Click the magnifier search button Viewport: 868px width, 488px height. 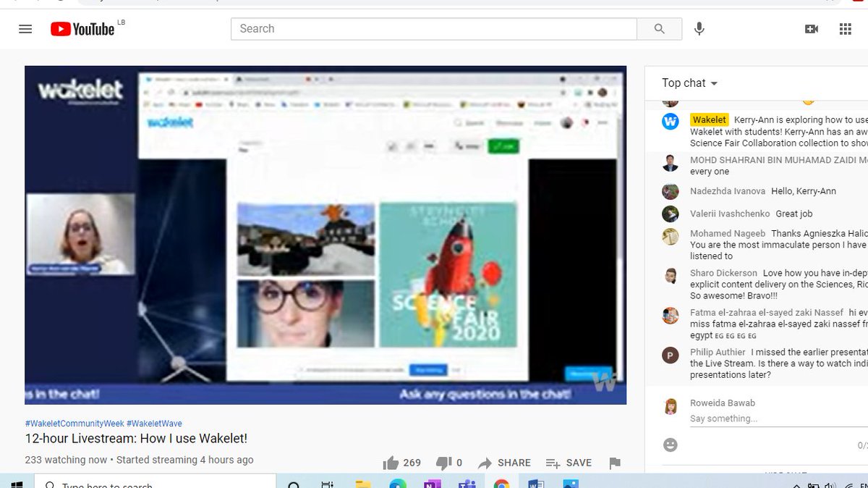659,29
